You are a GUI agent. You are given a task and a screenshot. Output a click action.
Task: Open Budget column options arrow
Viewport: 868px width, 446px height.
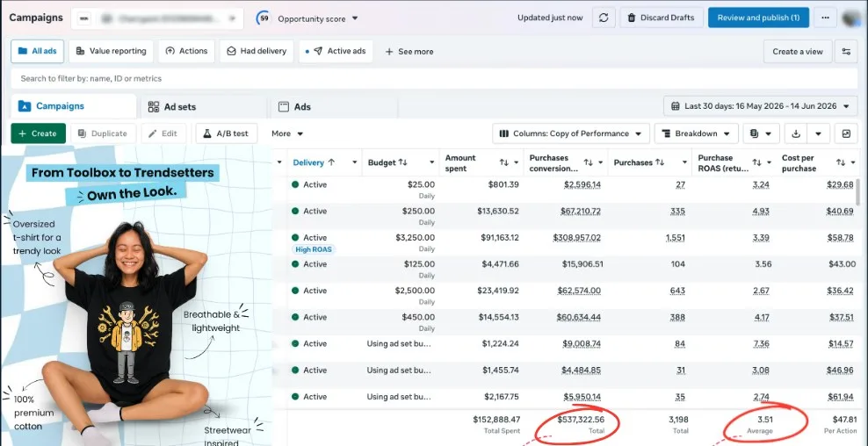431,162
